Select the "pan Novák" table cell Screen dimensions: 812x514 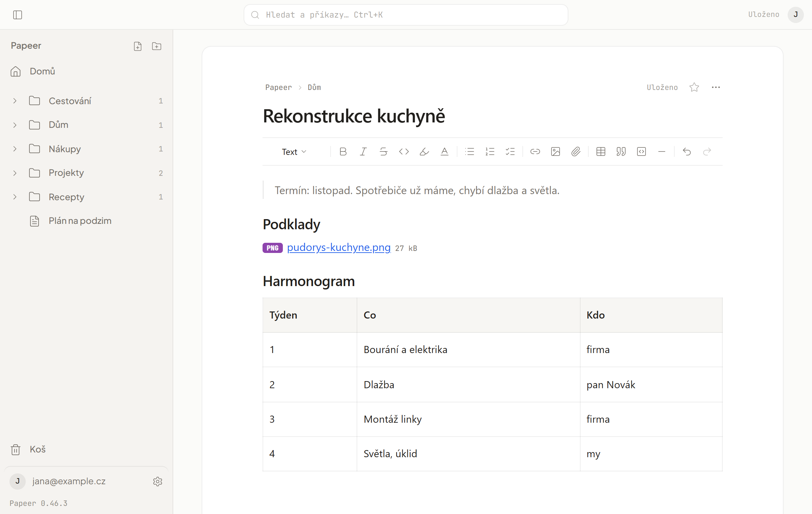coord(651,384)
